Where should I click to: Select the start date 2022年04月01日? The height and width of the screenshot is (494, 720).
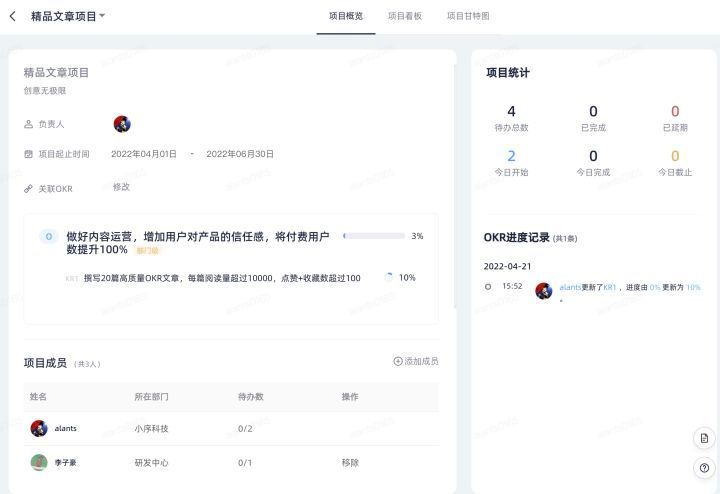click(144, 154)
